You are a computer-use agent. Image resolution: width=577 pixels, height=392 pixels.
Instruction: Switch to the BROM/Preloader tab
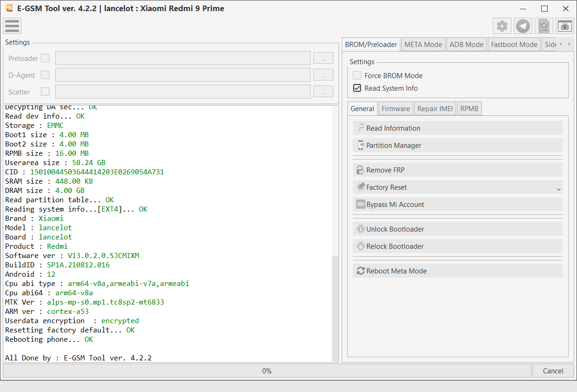point(371,45)
